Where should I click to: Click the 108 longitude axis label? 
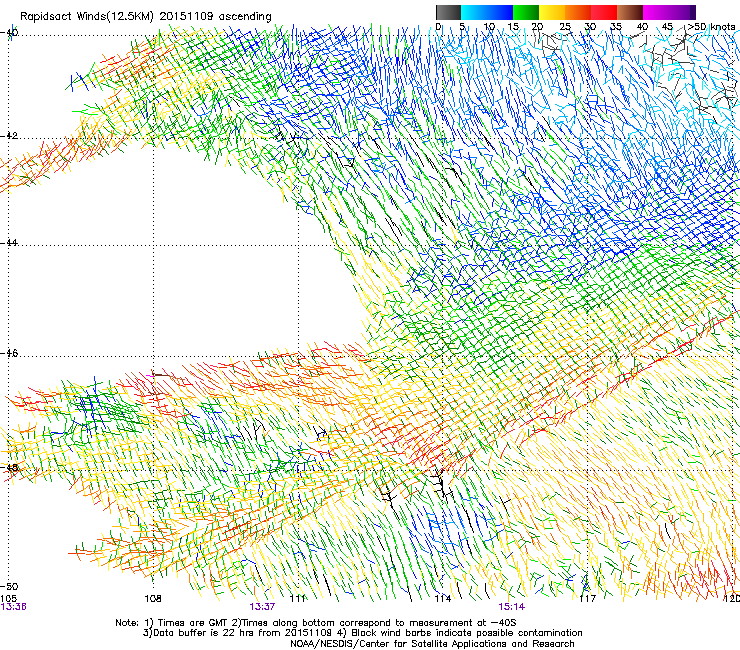click(153, 599)
